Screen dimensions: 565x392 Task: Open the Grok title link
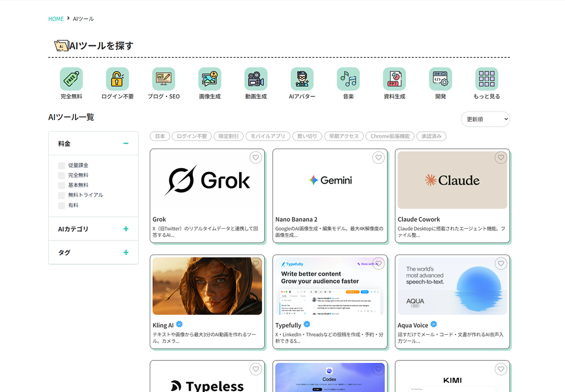click(159, 219)
